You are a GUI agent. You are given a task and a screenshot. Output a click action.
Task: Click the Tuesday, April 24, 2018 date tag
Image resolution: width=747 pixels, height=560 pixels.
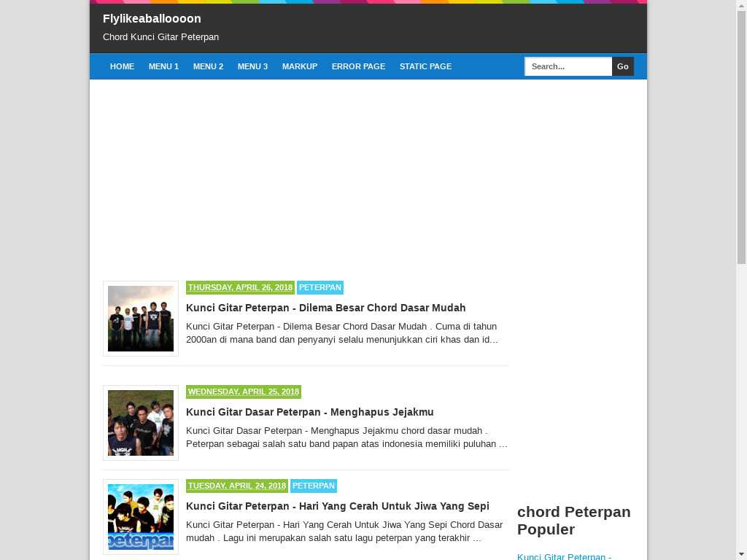coord(237,485)
